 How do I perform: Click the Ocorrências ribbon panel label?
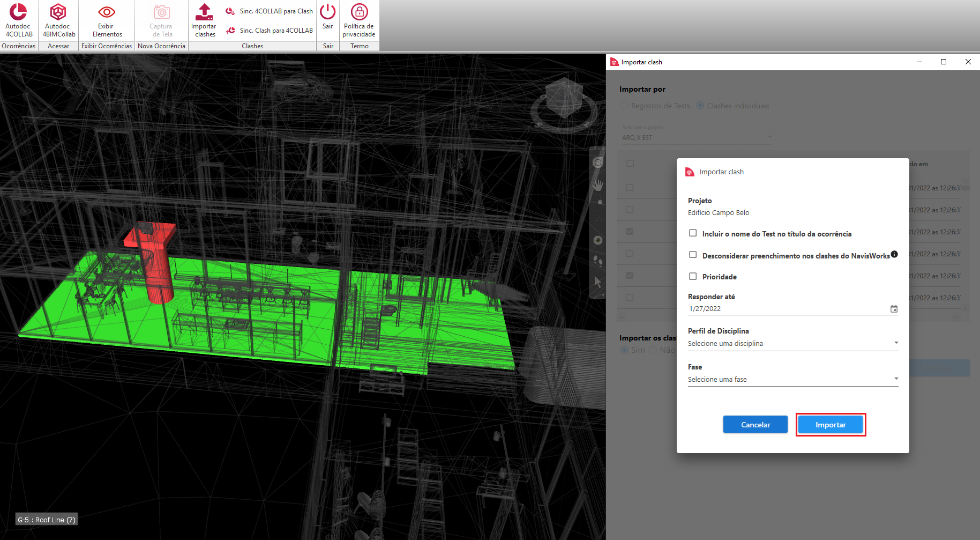19,46
